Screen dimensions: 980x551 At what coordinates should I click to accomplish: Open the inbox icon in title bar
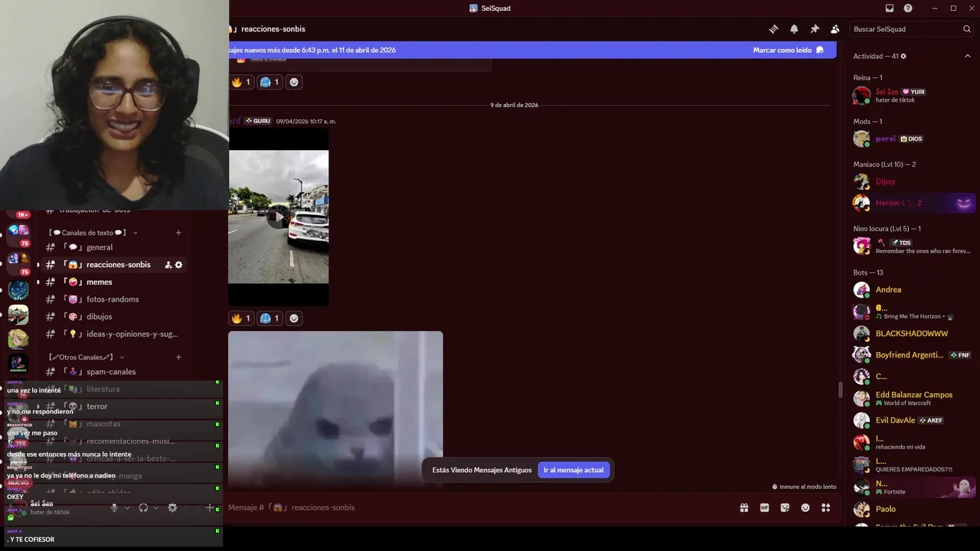tap(890, 8)
